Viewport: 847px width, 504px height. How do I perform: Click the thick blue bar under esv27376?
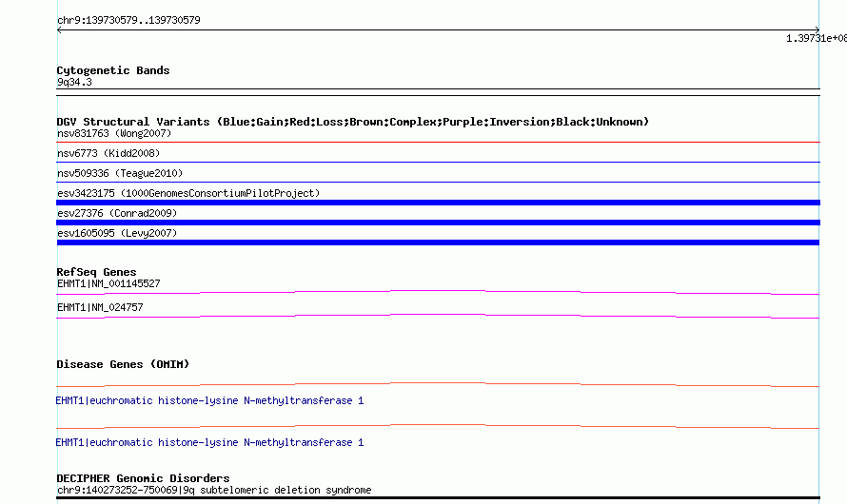[438, 223]
